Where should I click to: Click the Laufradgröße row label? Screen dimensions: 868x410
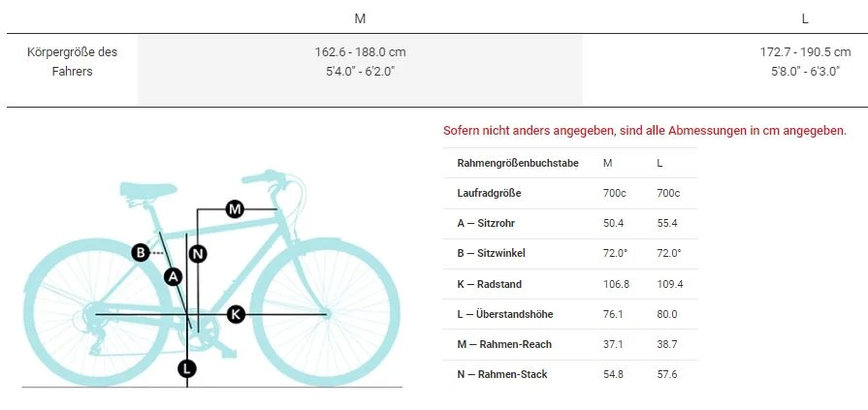(x=489, y=193)
